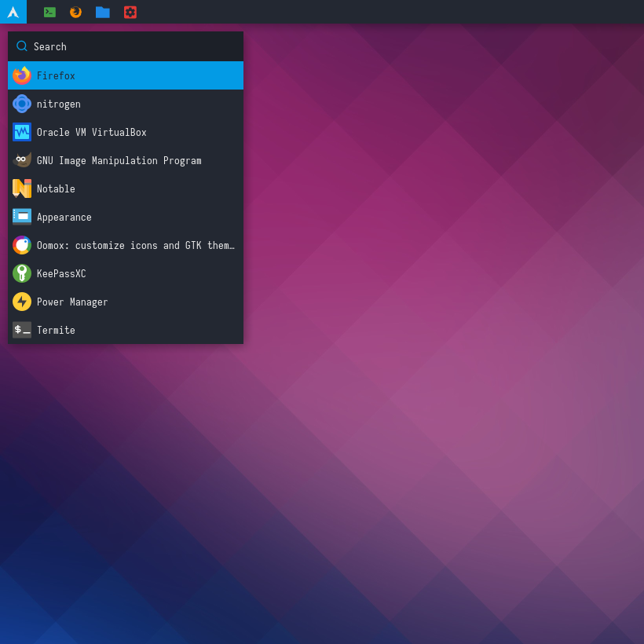
Task: Click the magnifier icon in search bar
Action: pyautogui.click(x=22, y=46)
